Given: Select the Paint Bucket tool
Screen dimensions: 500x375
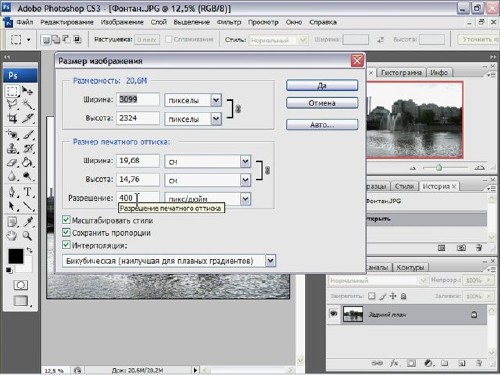Looking at the screenshot, I should pos(27,162).
